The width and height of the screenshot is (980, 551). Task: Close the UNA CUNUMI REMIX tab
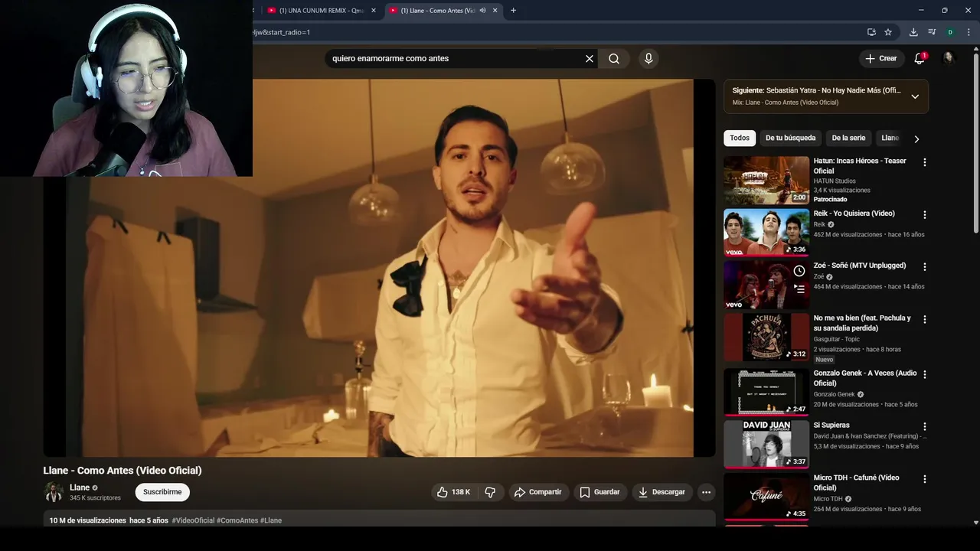click(374, 10)
